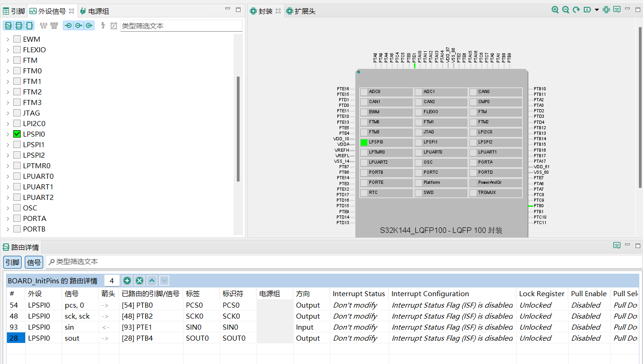Click the first routing filter icon in signals toolbar
The width and height of the screenshot is (643, 364).
[8, 26]
